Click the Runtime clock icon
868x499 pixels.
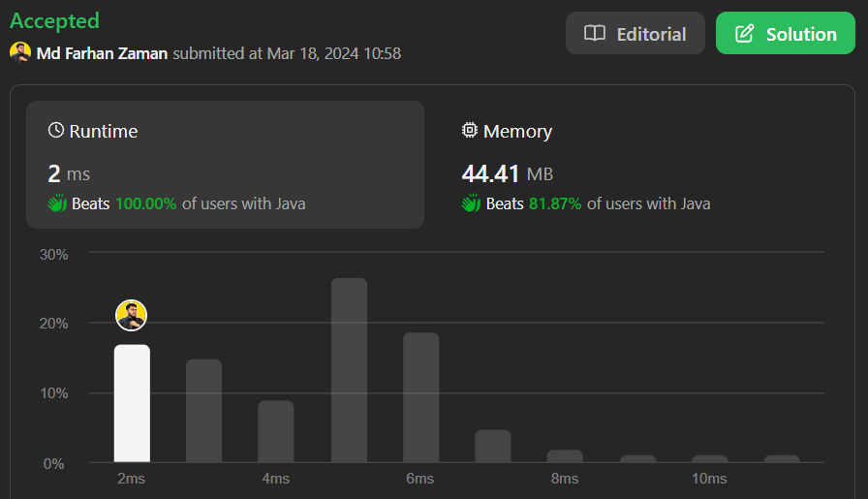(x=55, y=131)
